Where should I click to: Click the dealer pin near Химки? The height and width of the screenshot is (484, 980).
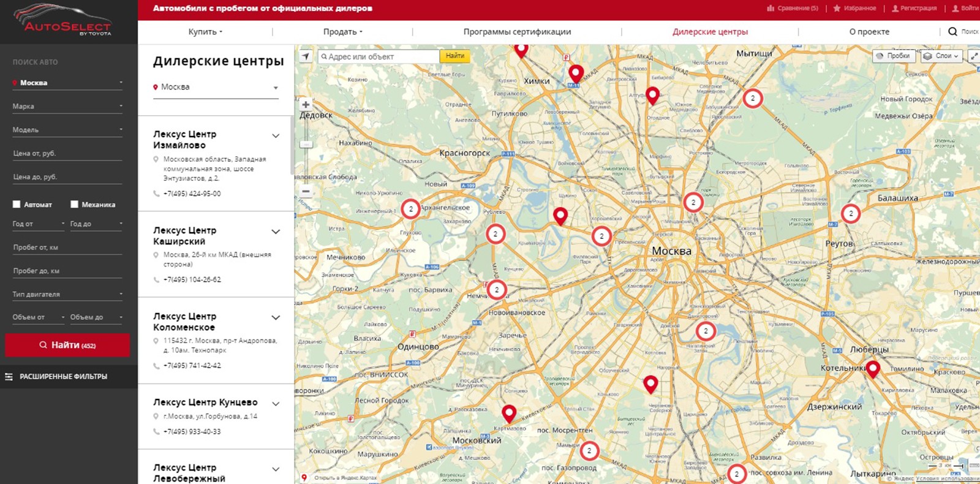[x=575, y=74]
